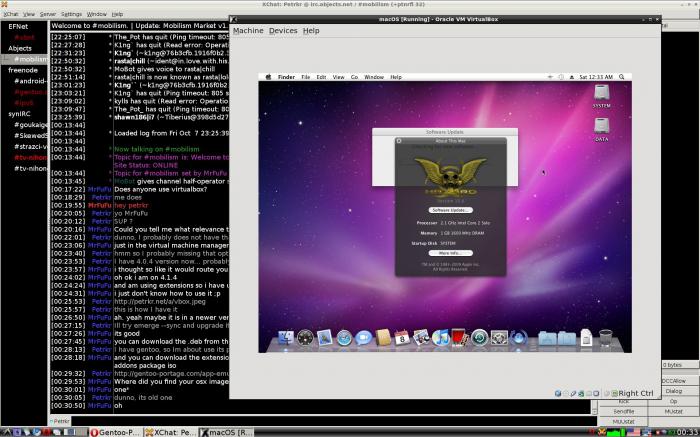The image size is (700, 437).
Task: Open the macOS Help menu
Action: (396, 77)
